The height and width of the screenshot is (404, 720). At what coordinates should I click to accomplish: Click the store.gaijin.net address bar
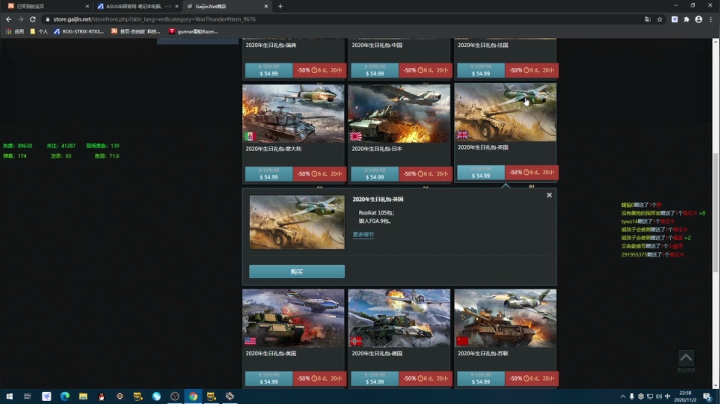[x=340, y=19]
